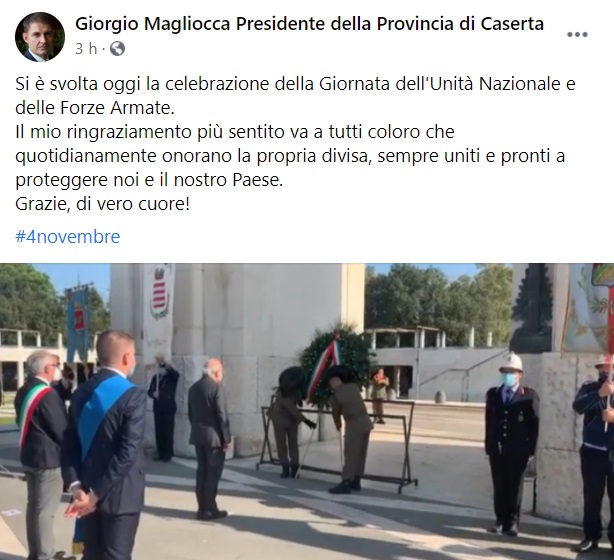Click the post text paragraph
Image resolution: width=614 pixels, height=560 pixels.
pos(296,144)
